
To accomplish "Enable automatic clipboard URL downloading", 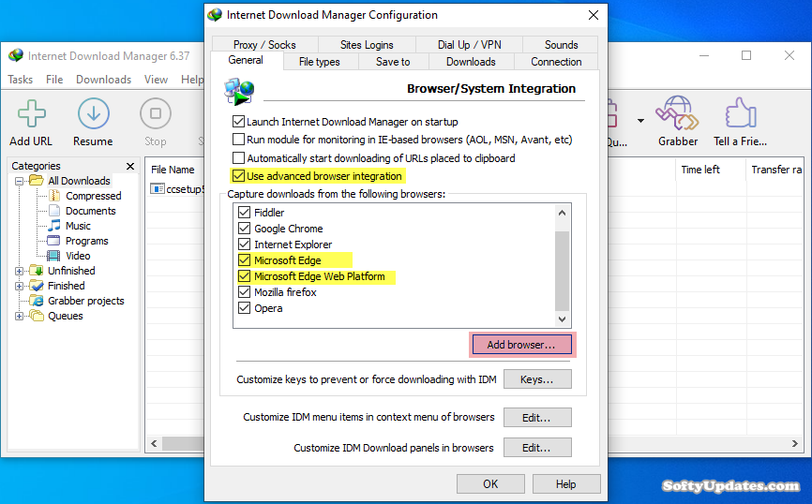I will (238, 157).
